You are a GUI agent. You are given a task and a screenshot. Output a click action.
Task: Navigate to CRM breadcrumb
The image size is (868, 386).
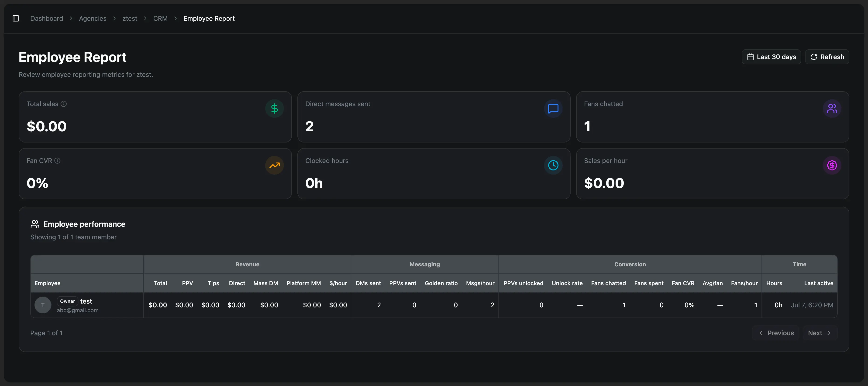click(x=160, y=19)
